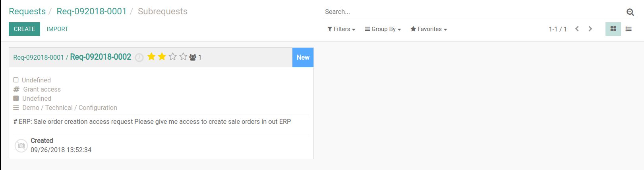Viewport: 644px width, 170px height.
Task: Focus the Search input field
Action: click(474, 12)
